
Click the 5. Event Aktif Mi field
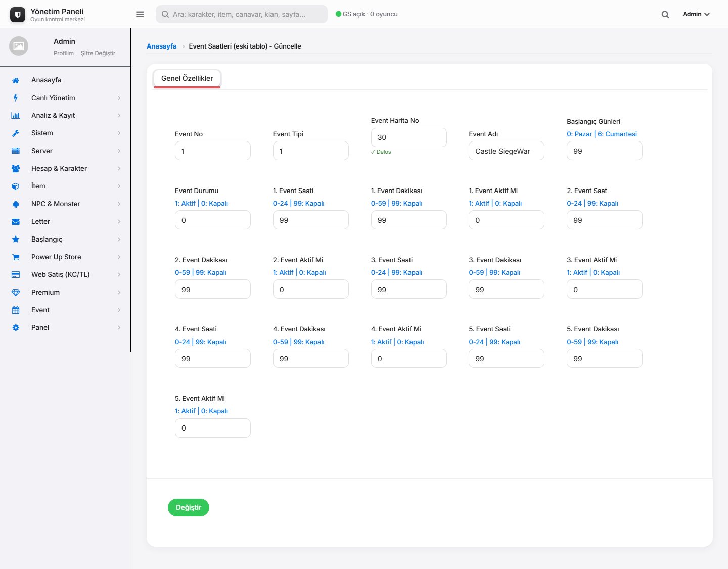click(213, 428)
